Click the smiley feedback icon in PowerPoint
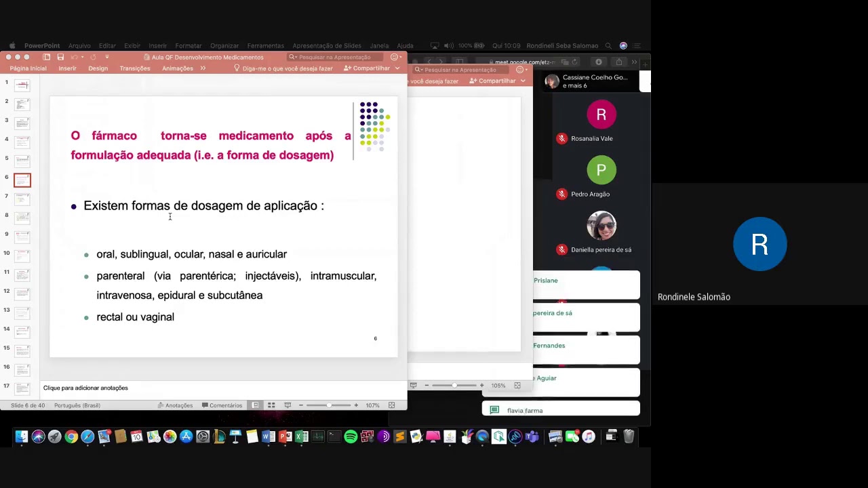This screenshot has height=488, width=868. tap(394, 57)
